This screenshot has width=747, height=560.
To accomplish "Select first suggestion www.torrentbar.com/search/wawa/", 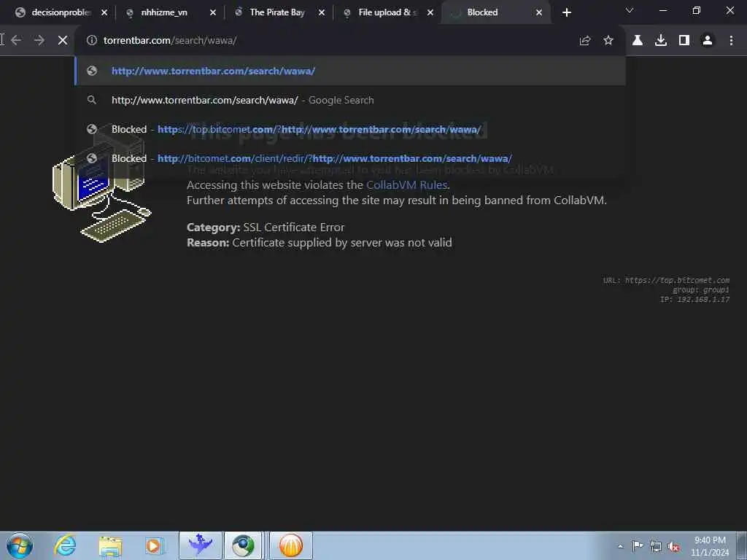I will point(350,71).
